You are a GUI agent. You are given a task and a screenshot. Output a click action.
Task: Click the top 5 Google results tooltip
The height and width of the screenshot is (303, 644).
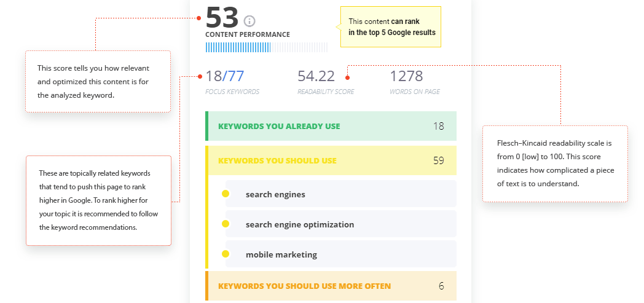click(391, 26)
